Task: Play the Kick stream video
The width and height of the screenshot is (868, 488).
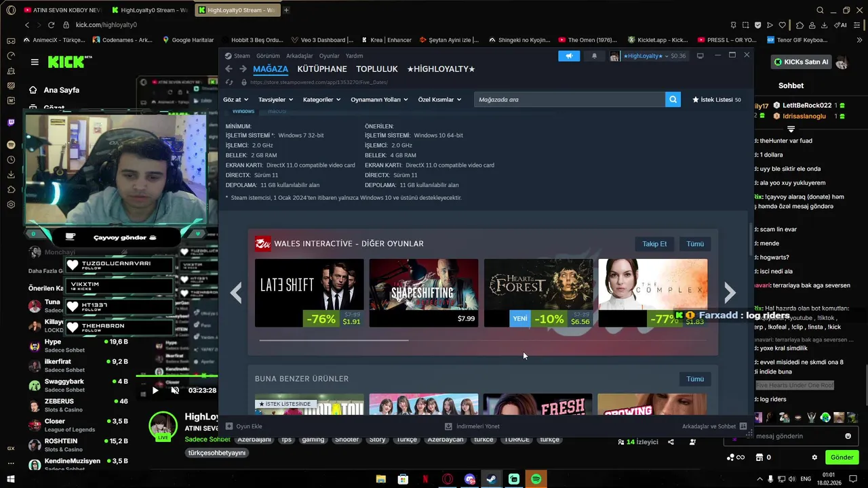Action: (x=155, y=390)
